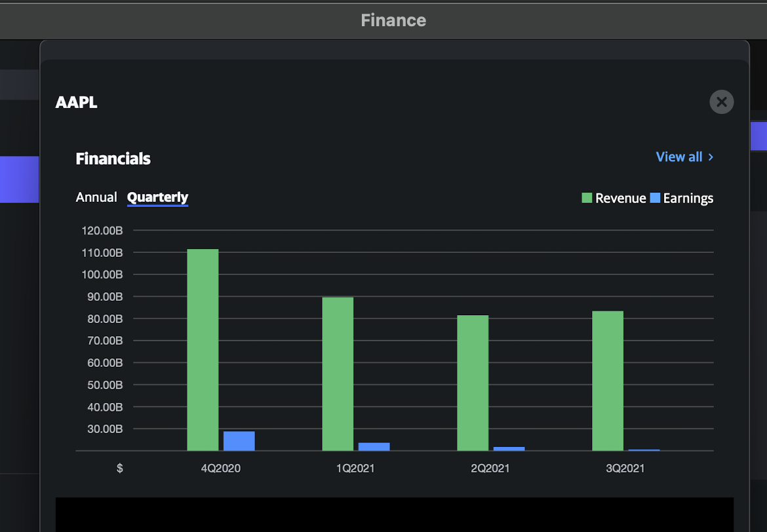Select the 4Q2020 revenue bar
The image size is (767, 532).
tap(203, 350)
